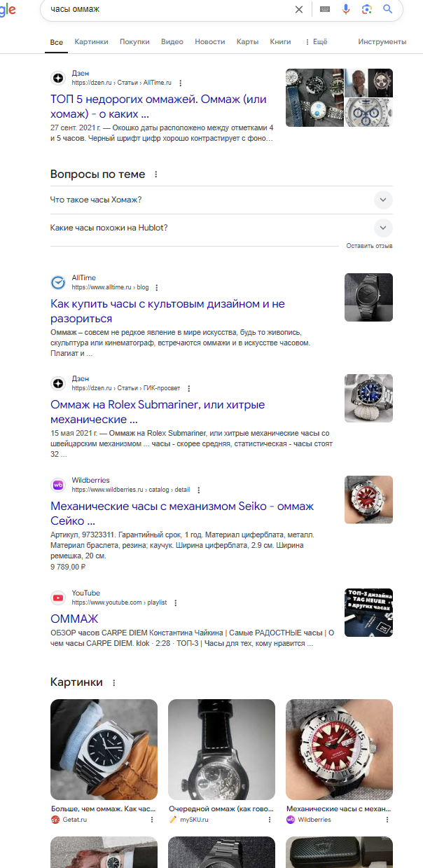
Task: Open three-dot menu next to Картинки heading
Action: 114,682
